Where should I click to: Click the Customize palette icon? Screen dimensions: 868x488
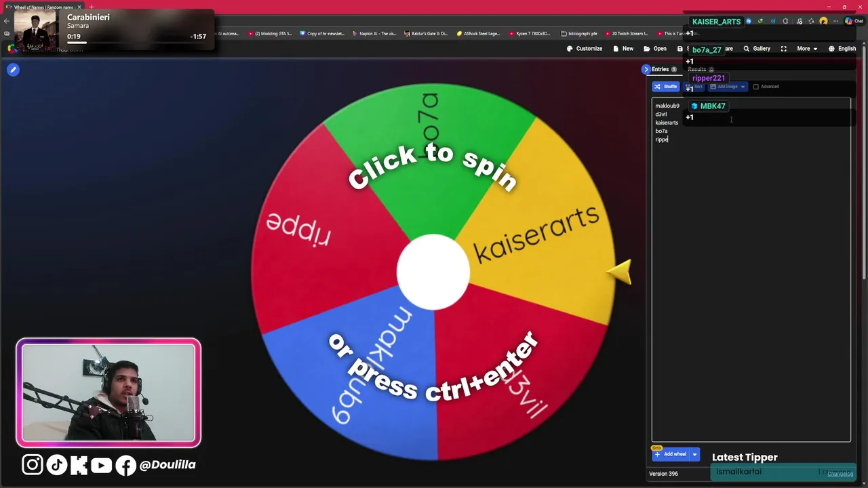pyautogui.click(x=570, y=49)
